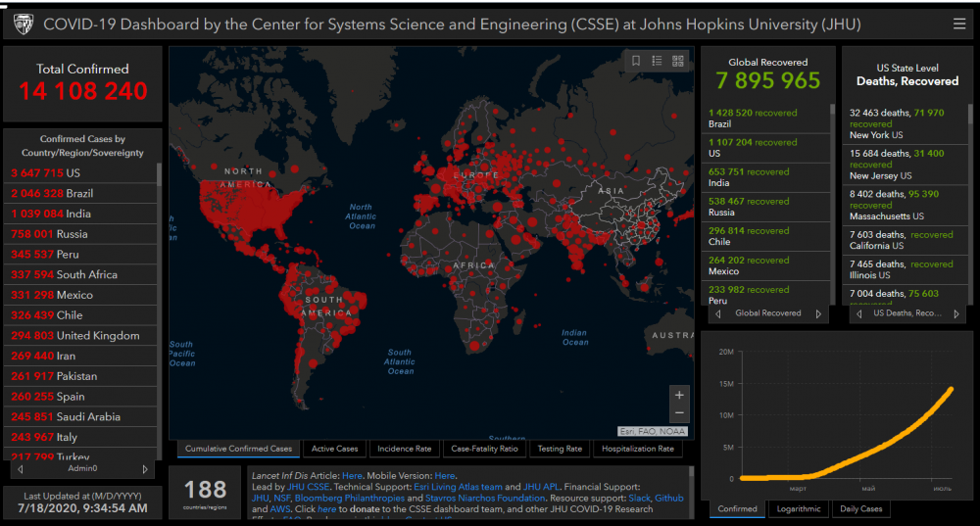Zoom out on the map with minus button
Viewport: 980px width, 526px height.
(679, 413)
